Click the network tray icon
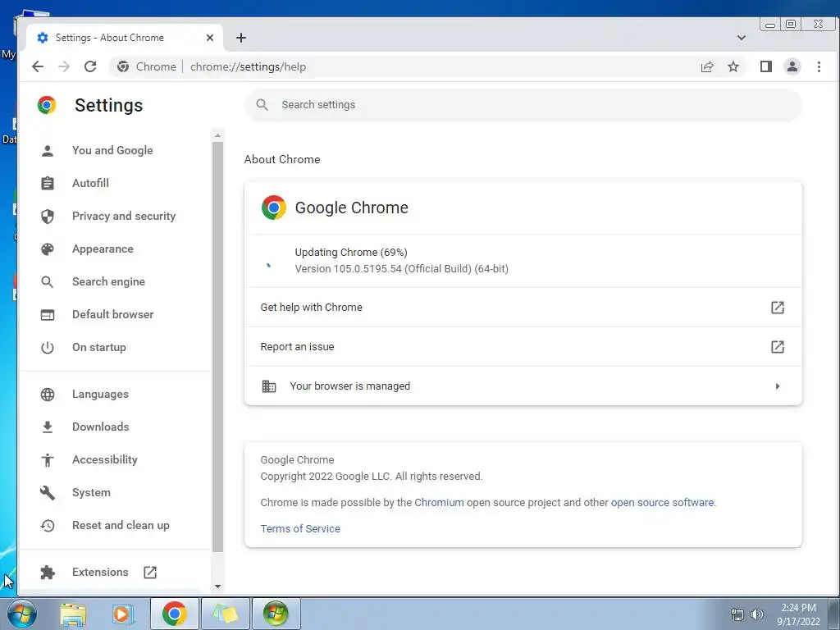 click(x=737, y=614)
